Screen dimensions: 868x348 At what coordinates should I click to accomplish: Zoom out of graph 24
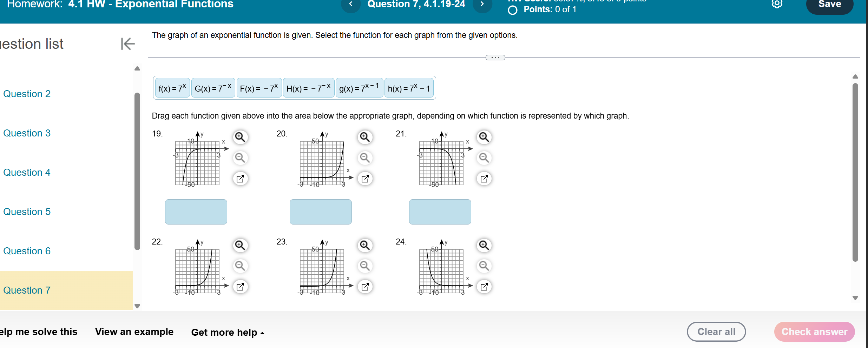(484, 266)
